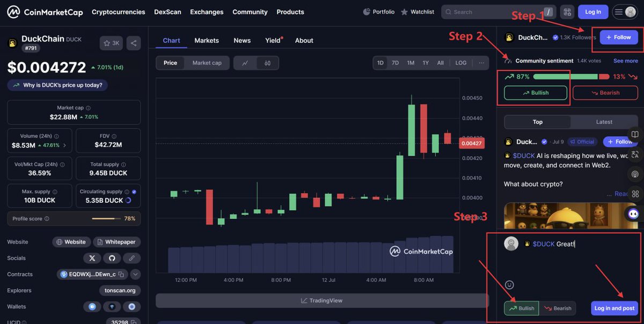Open the Products menu
This screenshot has width=644, height=324.
tap(290, 12)
